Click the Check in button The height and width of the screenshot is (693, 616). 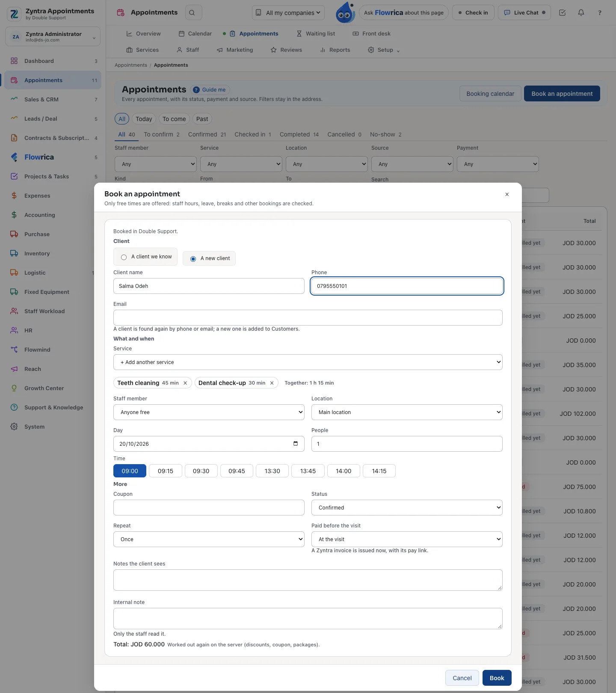tap(473, 13)
